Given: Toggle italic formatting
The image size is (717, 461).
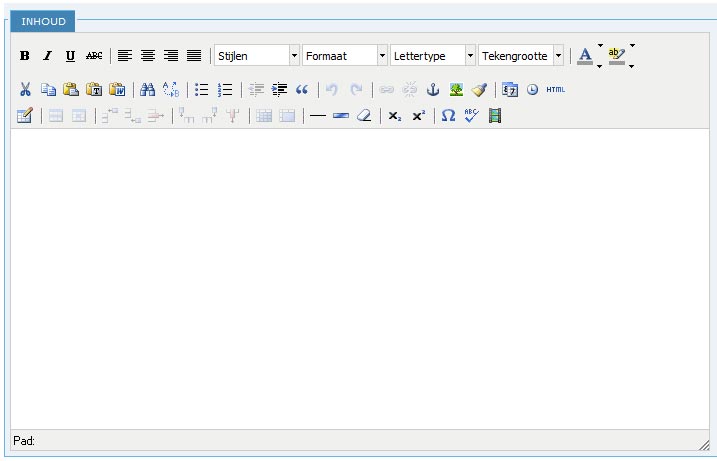Looking at the screenshot, I should 48,56.
